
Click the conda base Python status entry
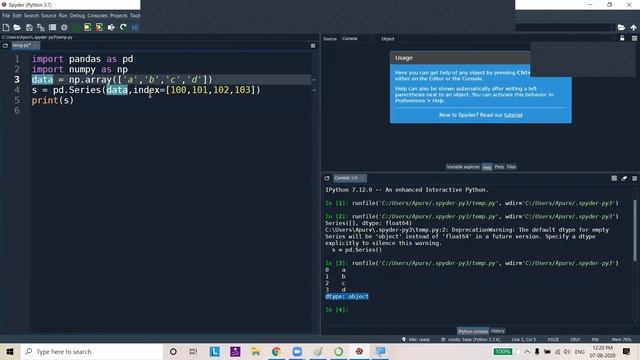coord(470,340)
